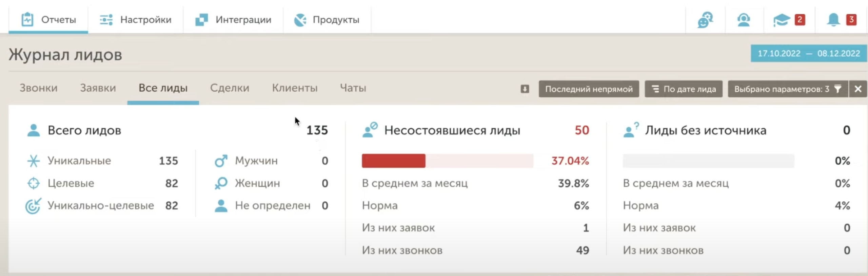Screen dimensions: 868x276
Task: Click the red badge 3 on notifications
Action: pos(851,20)
